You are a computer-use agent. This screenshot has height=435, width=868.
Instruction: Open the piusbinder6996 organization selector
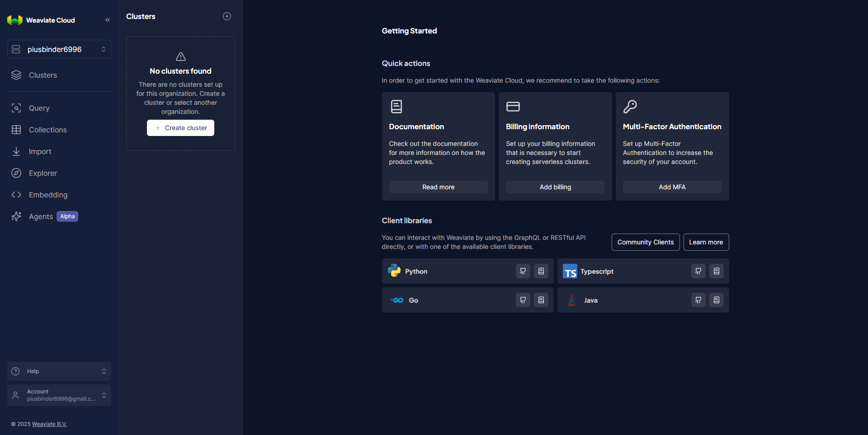tap(59, 49)
